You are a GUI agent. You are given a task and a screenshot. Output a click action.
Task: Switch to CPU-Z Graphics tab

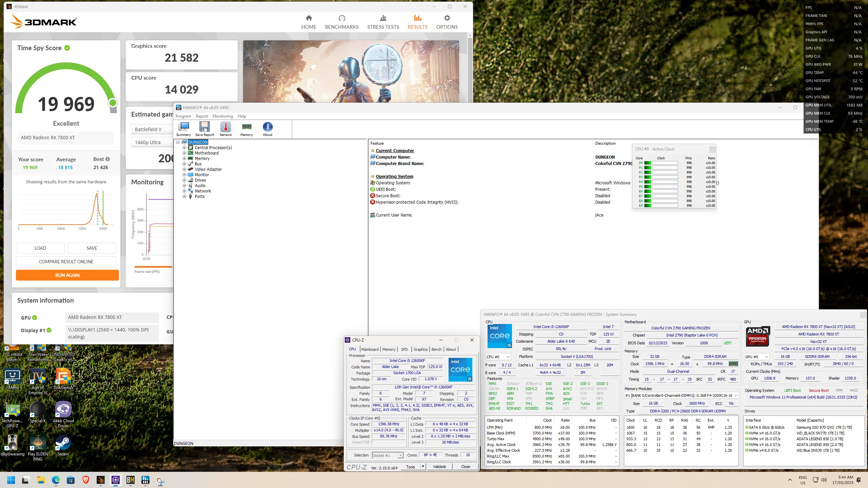[420, 349]
